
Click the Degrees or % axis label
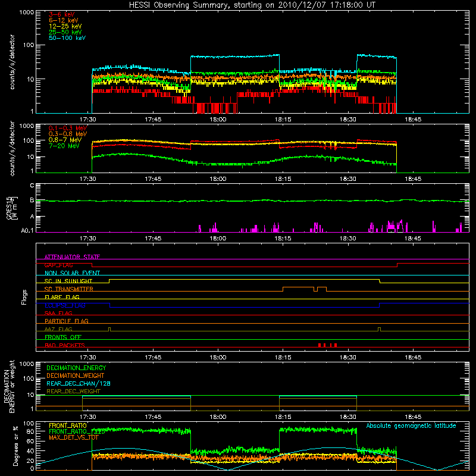pyautogui.click(x=15, y=446)
